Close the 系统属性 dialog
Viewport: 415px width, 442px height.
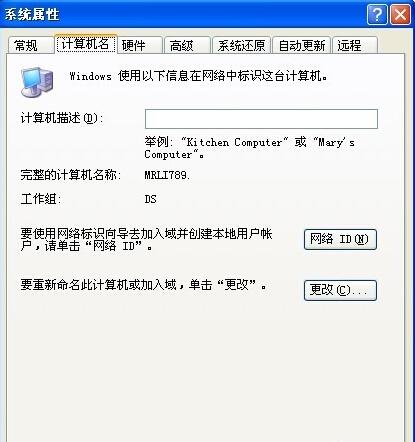(x=400, y=15)
